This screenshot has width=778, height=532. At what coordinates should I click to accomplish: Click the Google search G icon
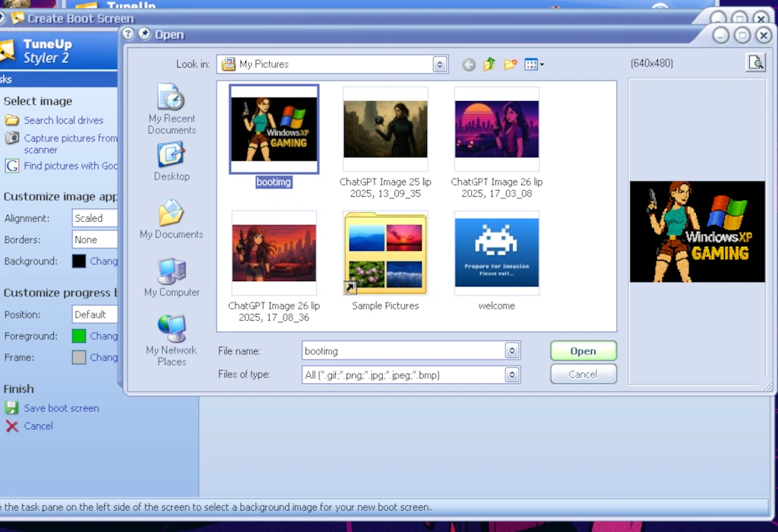pyautogui.click(x=12, y=166)
